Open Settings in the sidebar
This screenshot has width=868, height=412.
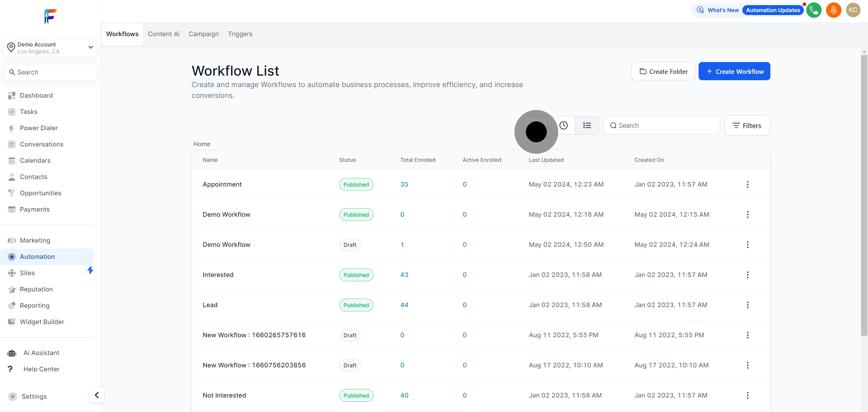[x=34, y=397]
